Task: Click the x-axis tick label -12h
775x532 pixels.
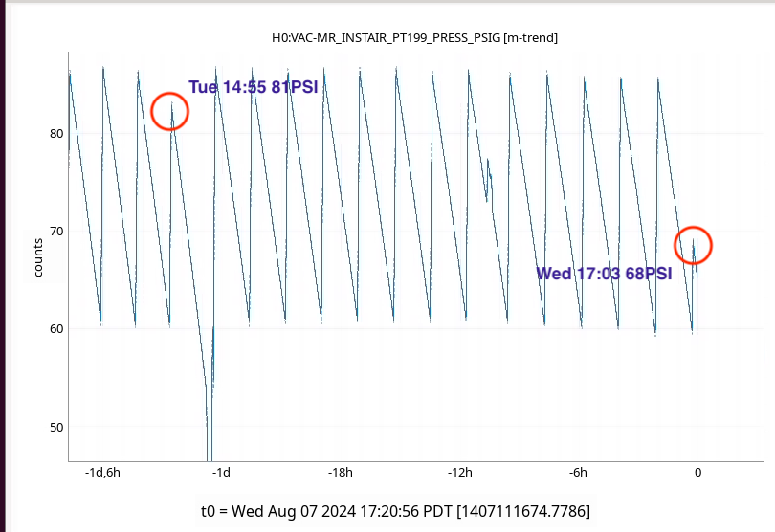Action: pos(459,473)
